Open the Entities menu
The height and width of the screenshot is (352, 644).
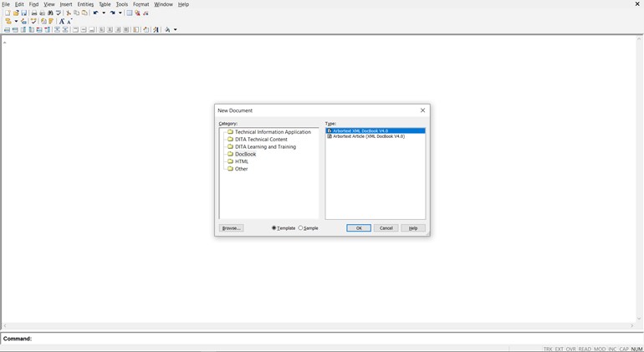point(85,4)
